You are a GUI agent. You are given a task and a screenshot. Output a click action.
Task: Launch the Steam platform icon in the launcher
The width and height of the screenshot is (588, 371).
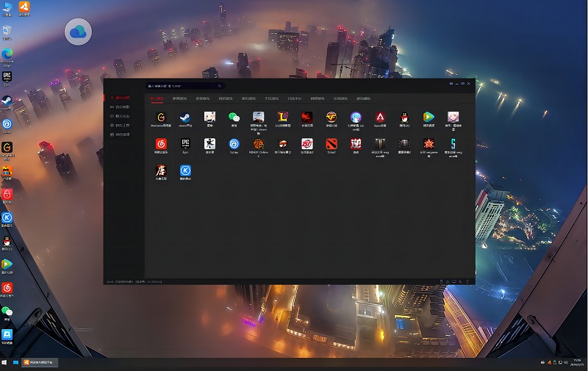tap(185, 117)
